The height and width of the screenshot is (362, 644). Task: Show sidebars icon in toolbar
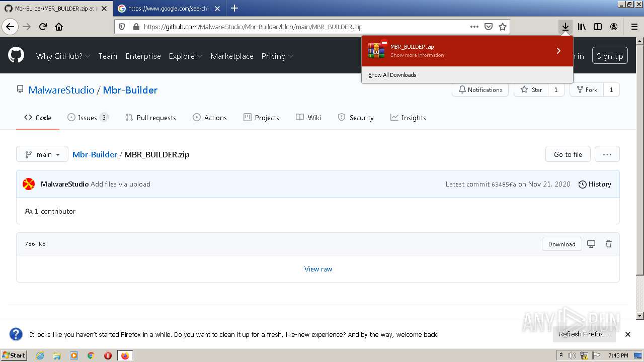598,27
